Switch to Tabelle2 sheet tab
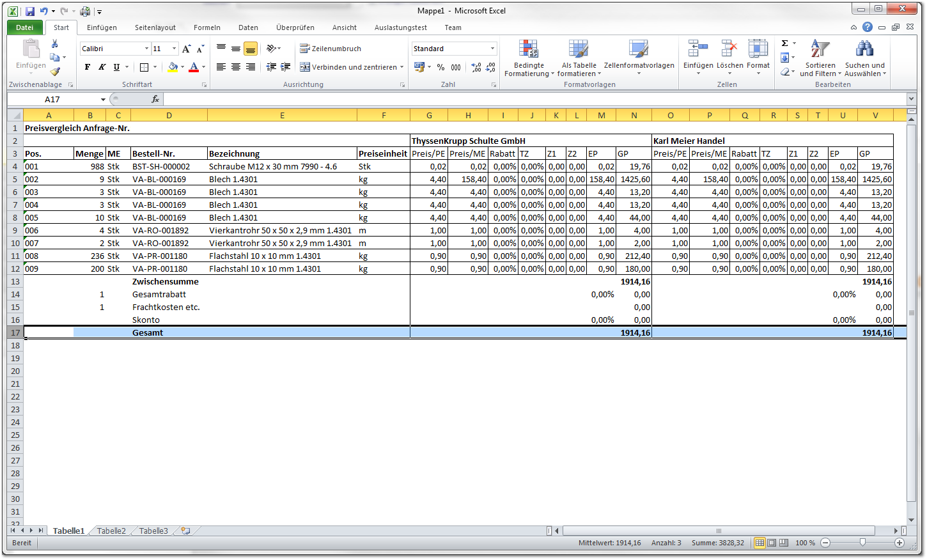 tap(111, 531)
